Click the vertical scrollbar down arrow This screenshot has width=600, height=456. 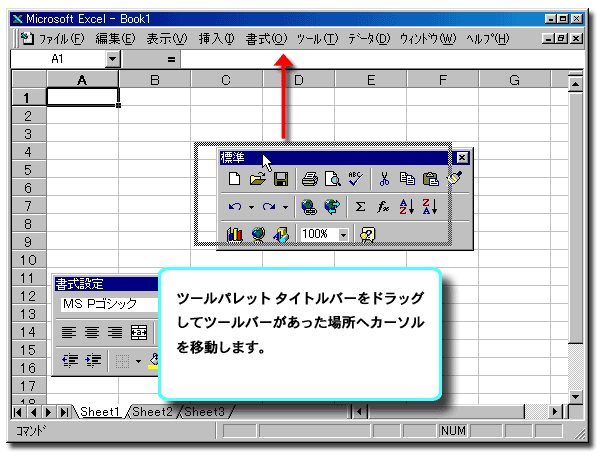tap(576, 396)
